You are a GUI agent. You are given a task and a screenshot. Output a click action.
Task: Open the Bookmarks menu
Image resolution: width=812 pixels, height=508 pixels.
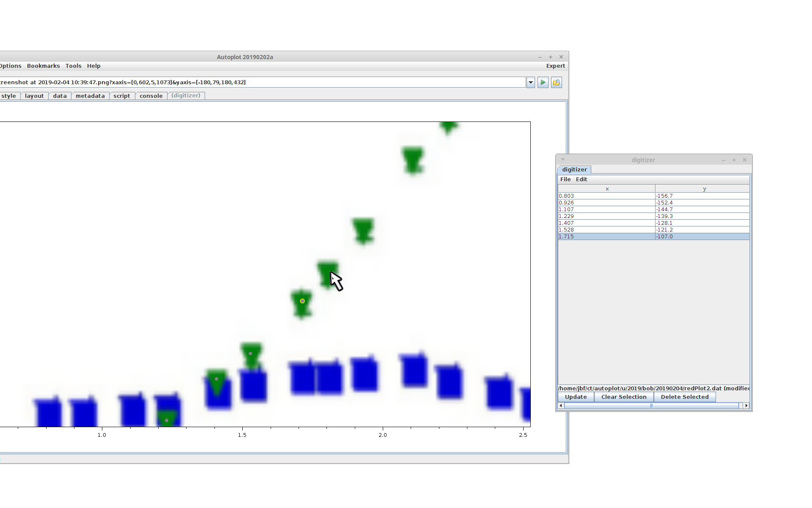point(43,66)
